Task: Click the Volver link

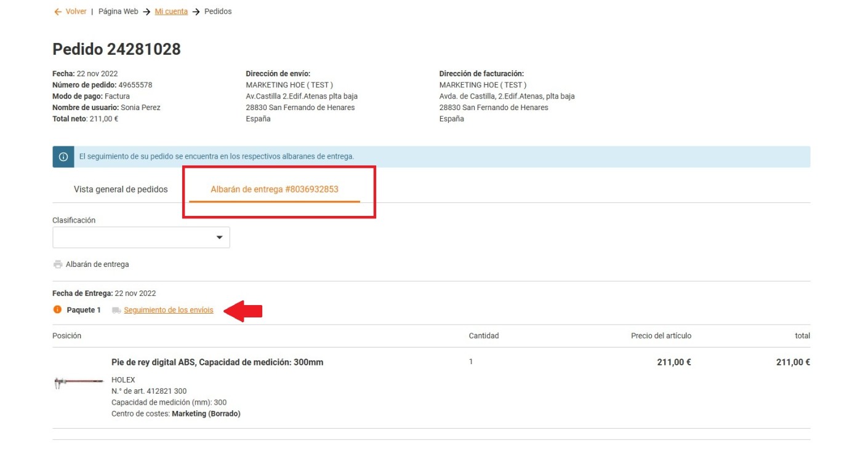Action: (x=76, y=12)
